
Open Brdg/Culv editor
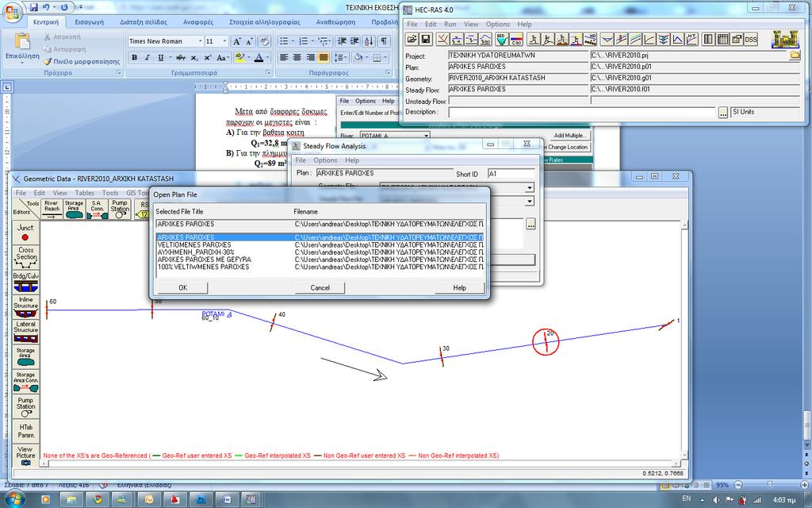coord(25,282)
